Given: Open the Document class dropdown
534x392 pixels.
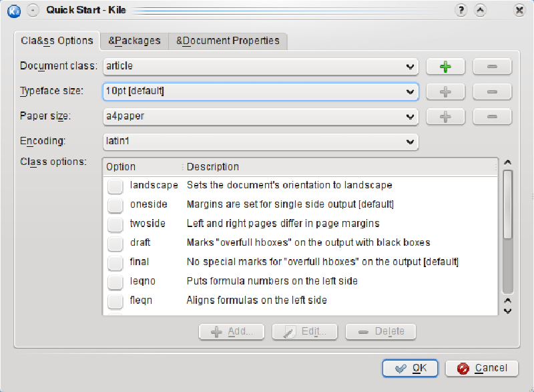Looking at the screenshot, I should coord(260,66).
